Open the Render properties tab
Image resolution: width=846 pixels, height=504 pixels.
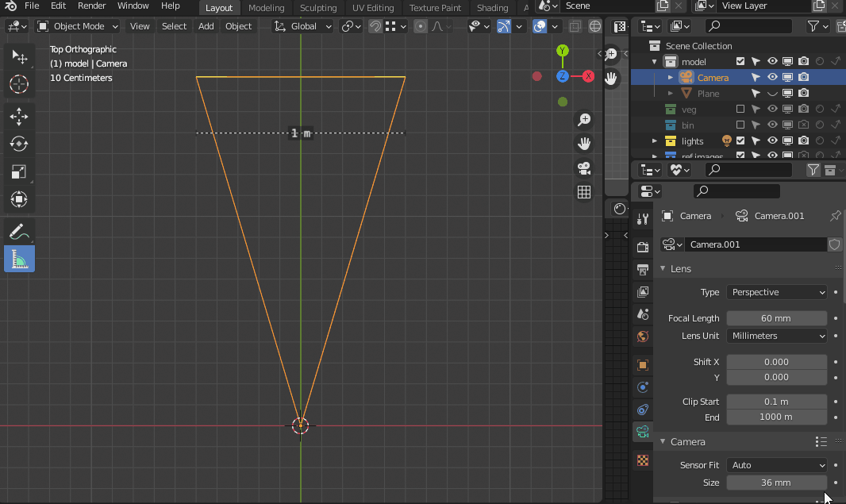pyautogui.click(x=642, y=247)
